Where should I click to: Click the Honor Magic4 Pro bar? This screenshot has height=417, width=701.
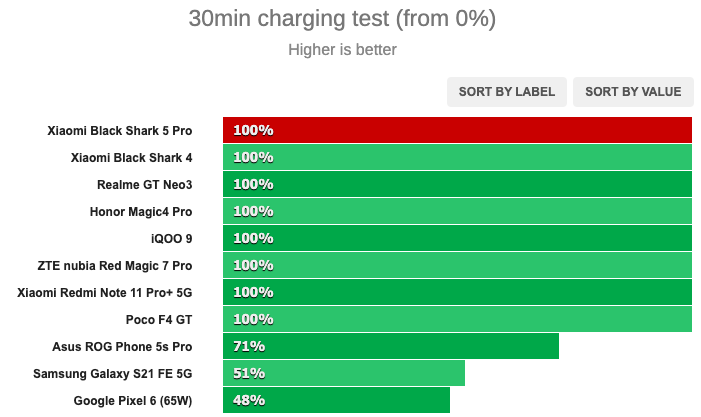click(457, 211)
